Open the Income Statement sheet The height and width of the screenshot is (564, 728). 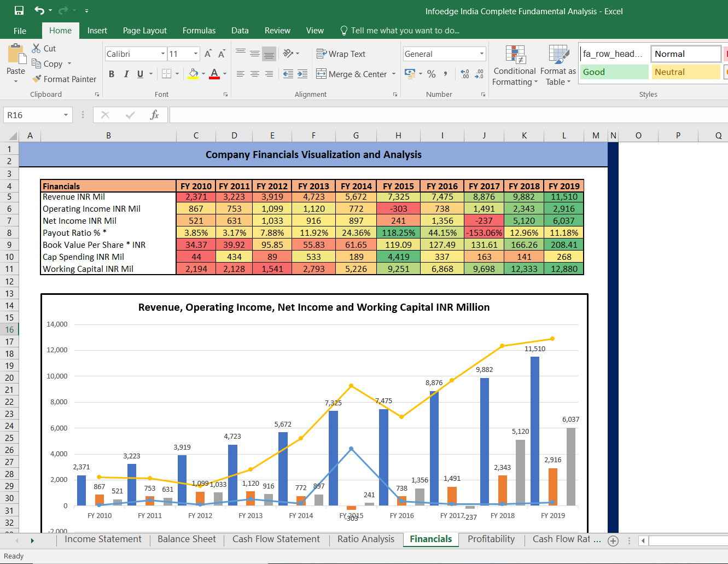(x=103, y=539)
